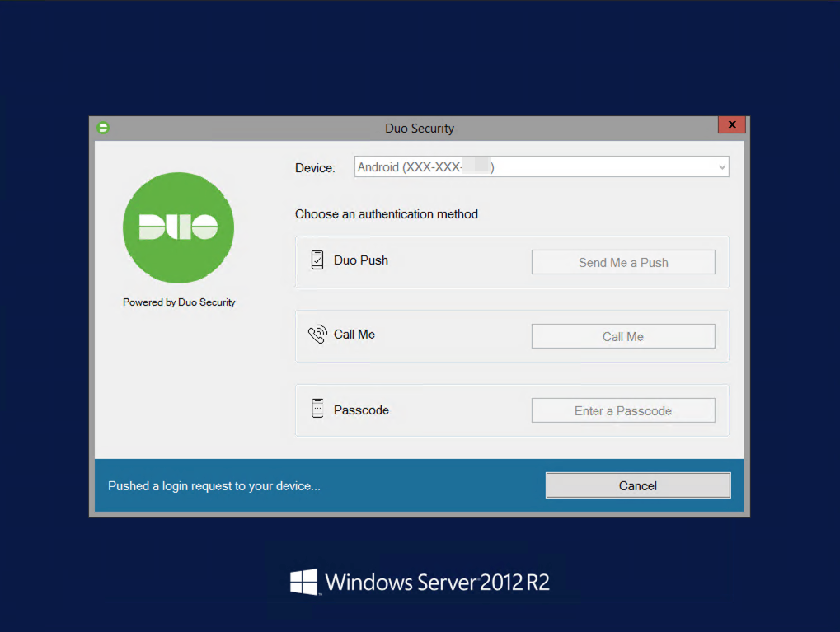
Task: Cancel the pending login request
Action: click(x=637, y=485)
